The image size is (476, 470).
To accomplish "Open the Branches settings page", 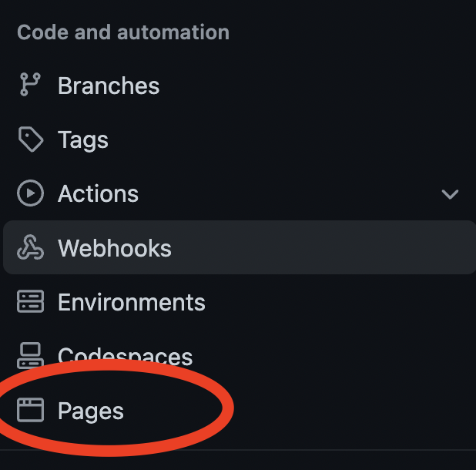I will click(108, 86).
